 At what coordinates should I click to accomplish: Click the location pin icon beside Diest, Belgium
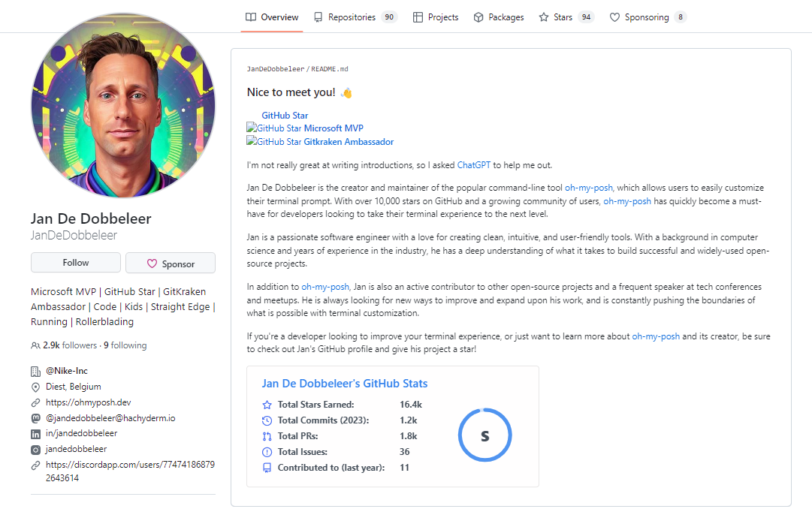coord(35,387)
